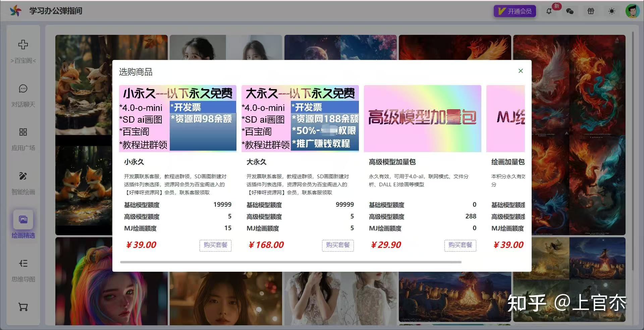Open >百宝阁< in sidebar
Screen dimensions: 644x330
[23, 61]
